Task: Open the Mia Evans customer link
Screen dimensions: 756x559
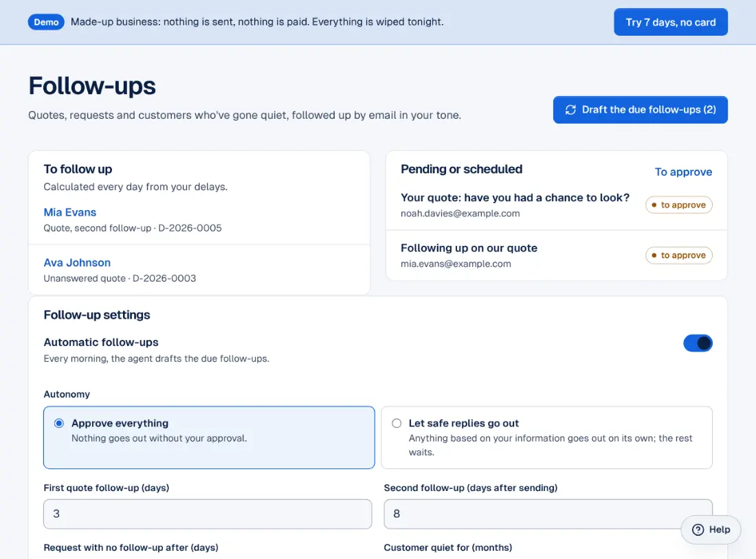Action: click(70, 212)
